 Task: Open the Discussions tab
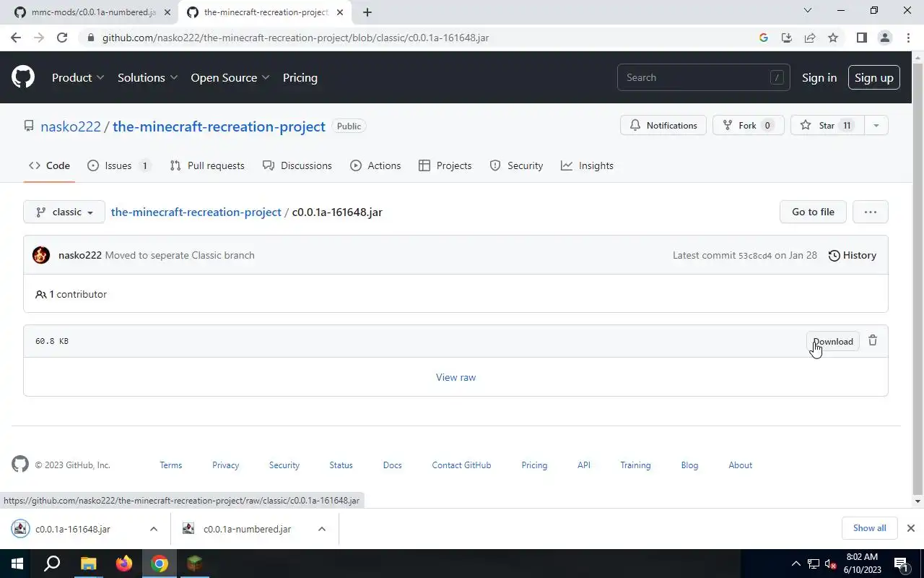click(297, 165)
